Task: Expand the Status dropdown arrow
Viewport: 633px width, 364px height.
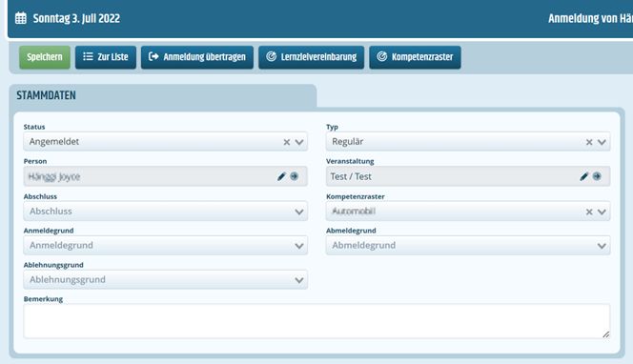Action: (x=299, y=142)
